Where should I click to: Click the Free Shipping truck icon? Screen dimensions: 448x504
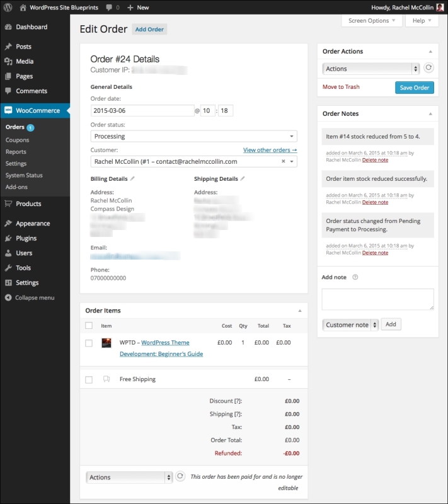point(106,379)
